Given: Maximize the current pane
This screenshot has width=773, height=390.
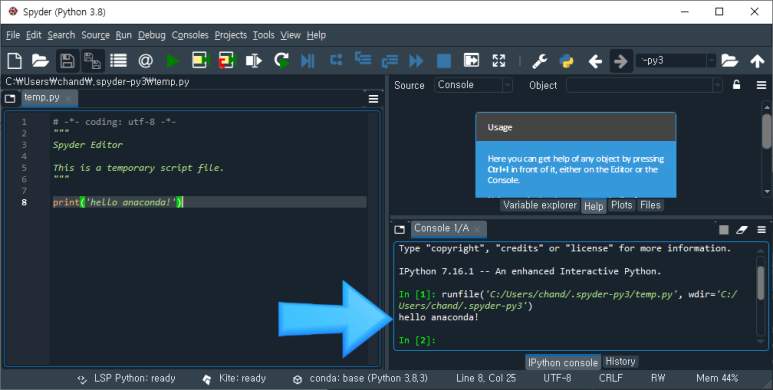Looking at the screenshot, I should click(471, 60).
